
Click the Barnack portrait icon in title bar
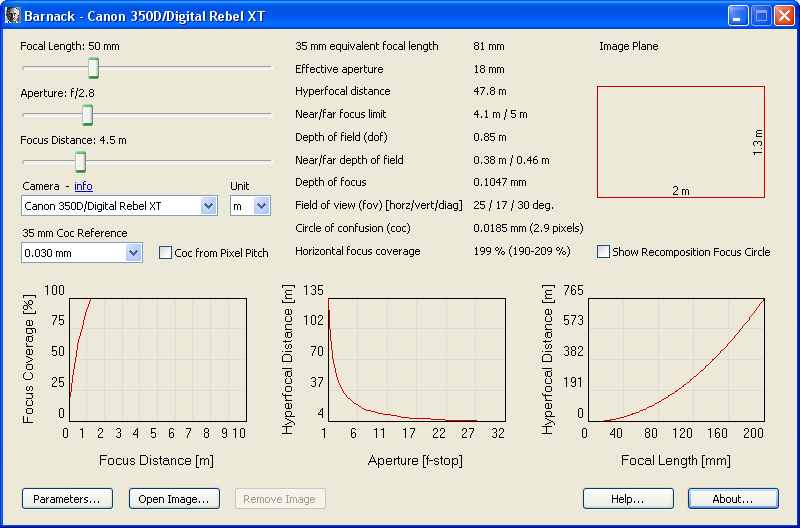coord(12,15)
